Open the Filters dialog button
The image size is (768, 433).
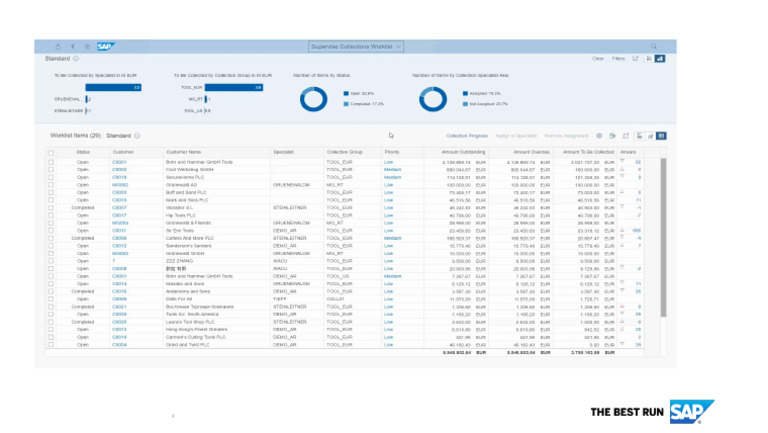[x=618, y=59]
